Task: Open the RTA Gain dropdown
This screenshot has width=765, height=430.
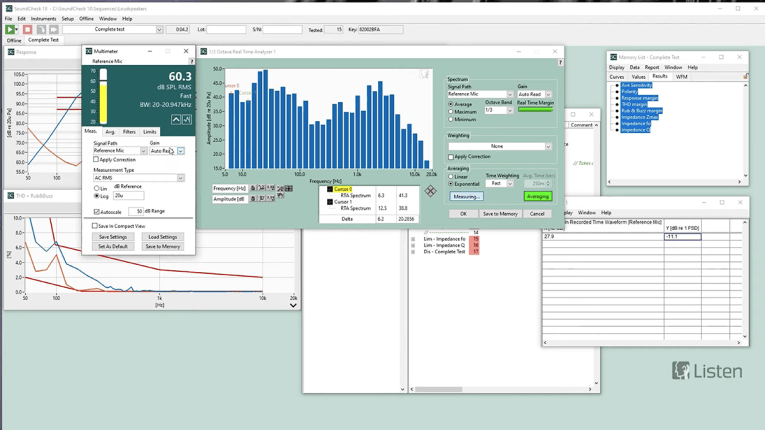Action: [548, 94]
